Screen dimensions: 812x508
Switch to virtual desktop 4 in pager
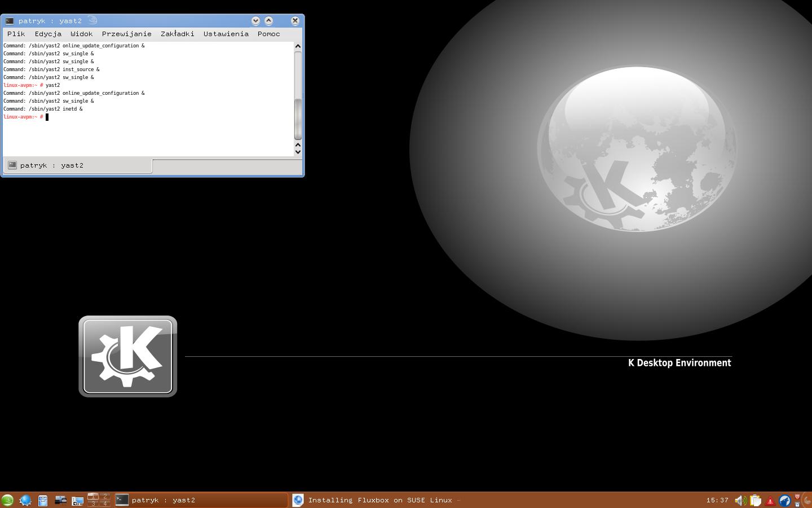(105, 503)
